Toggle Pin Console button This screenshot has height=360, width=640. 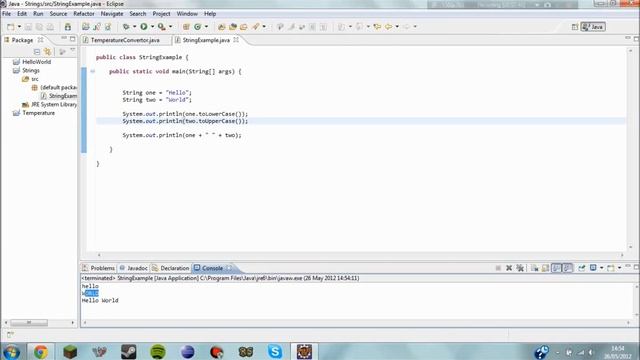(x=582, y=268)
